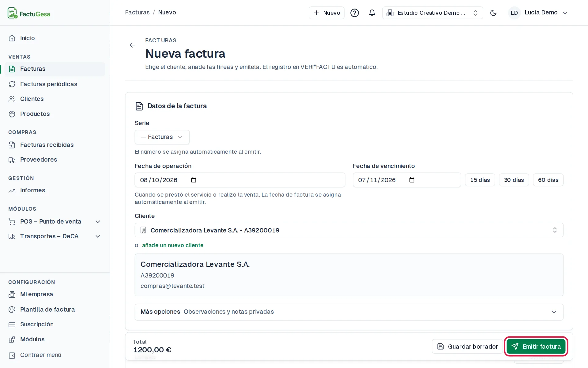
Task: Expand Más opciones section
Action: click(349, 312)
